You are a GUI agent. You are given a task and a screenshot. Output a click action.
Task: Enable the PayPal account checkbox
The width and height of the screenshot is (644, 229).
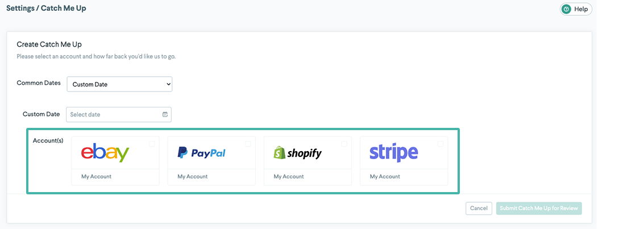248,144
